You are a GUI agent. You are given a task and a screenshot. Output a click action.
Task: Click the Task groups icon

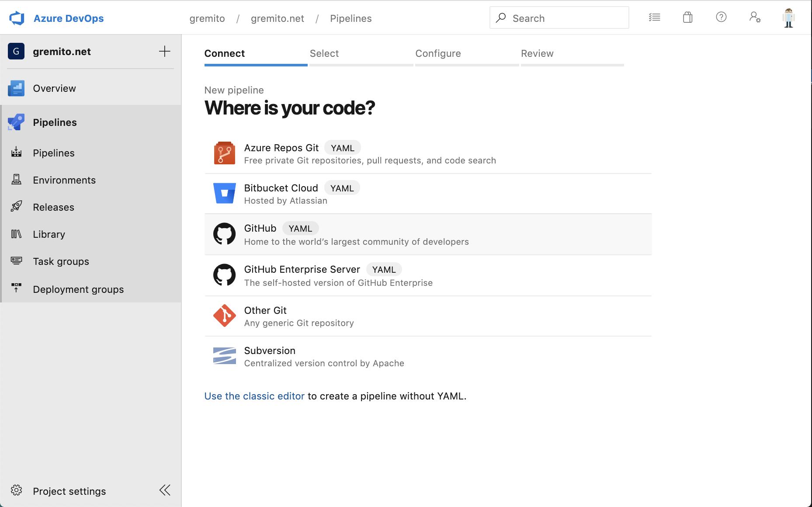click(17, 261)
